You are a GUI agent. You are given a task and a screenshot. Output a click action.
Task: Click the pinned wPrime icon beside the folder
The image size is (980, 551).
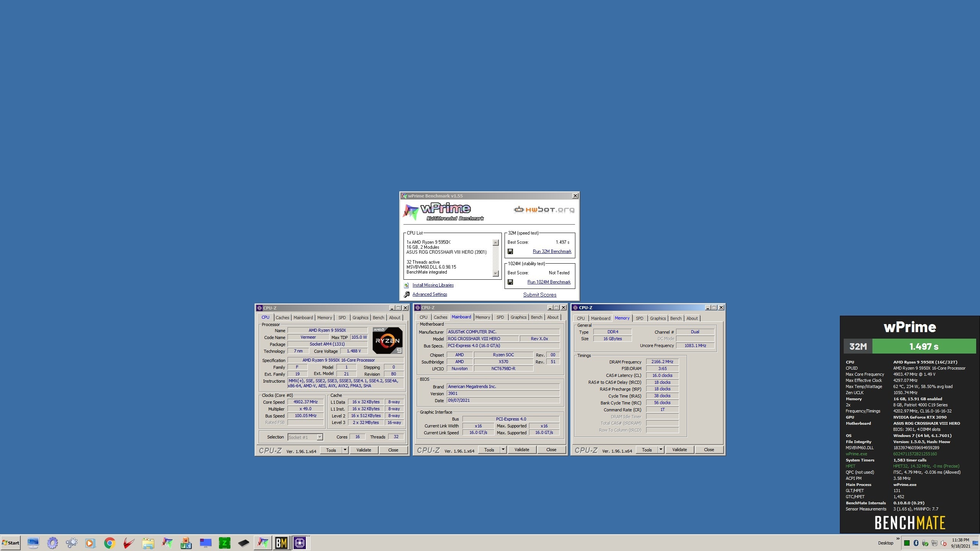point(167,543)
